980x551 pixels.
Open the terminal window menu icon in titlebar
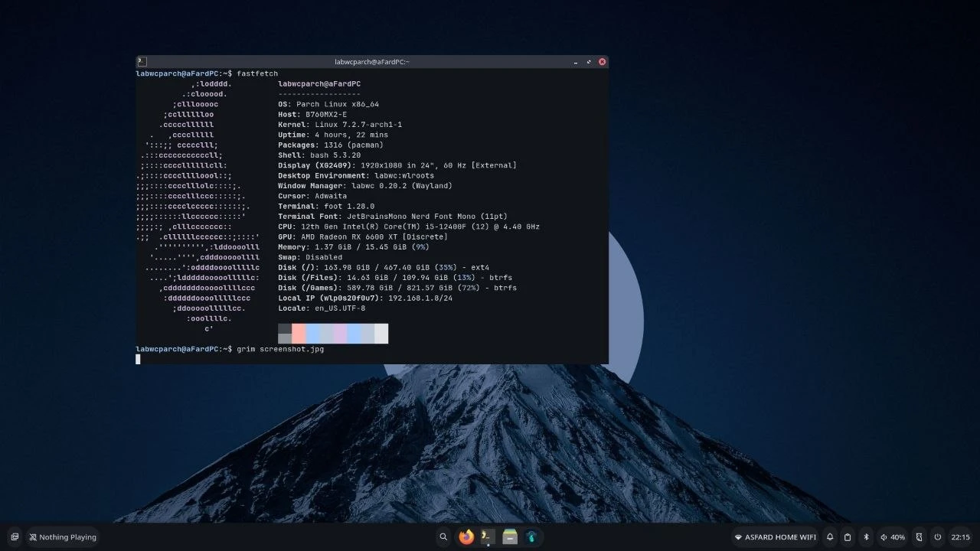pos(142,61)
